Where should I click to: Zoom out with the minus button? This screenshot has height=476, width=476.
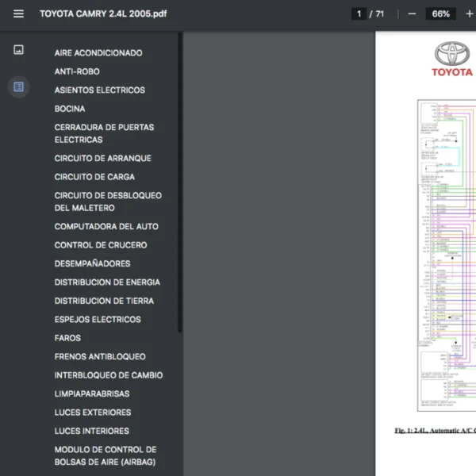point(412,13)
